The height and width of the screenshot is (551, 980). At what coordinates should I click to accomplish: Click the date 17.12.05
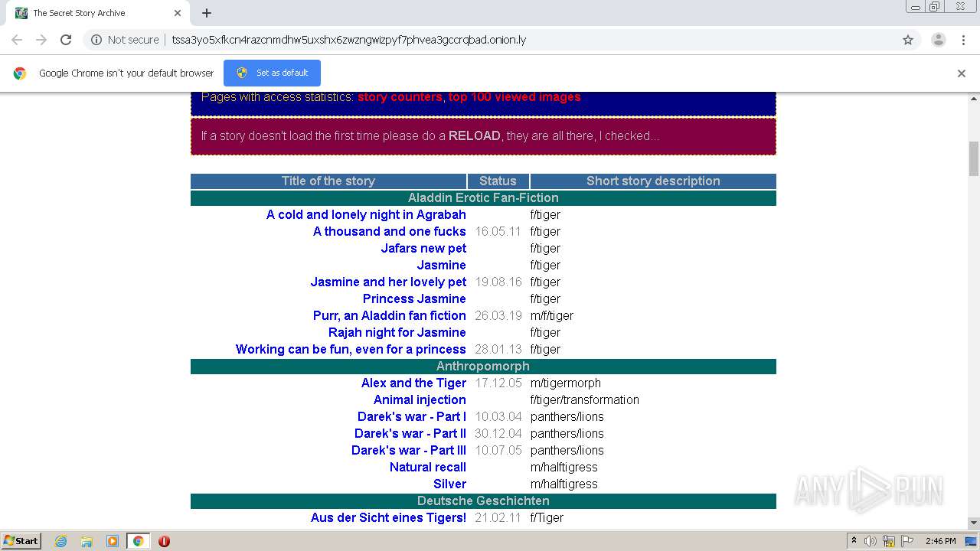click(498, 383)
